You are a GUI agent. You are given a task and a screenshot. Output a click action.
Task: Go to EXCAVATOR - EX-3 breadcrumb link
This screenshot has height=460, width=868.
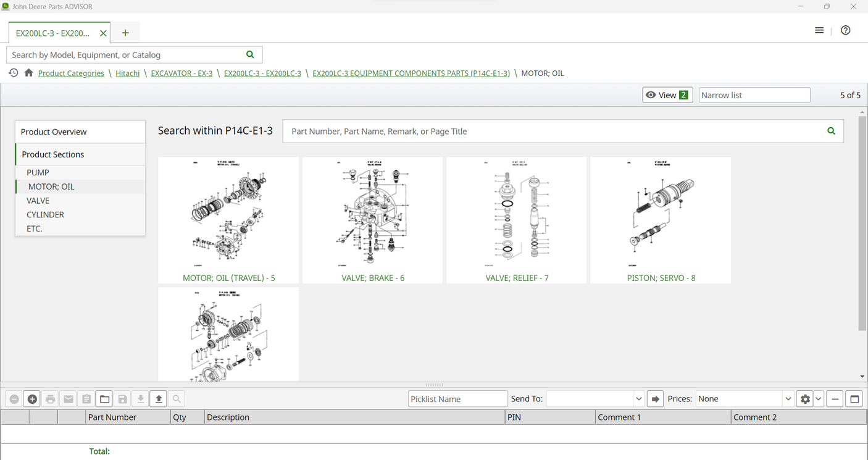(x=182, y=73)
